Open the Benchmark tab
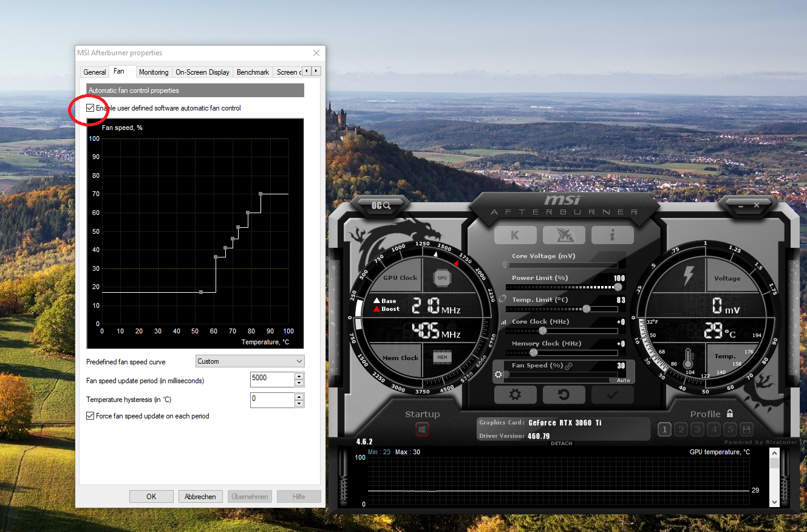The height and width of the screenshot is (532, 807). tap(253, 72)
